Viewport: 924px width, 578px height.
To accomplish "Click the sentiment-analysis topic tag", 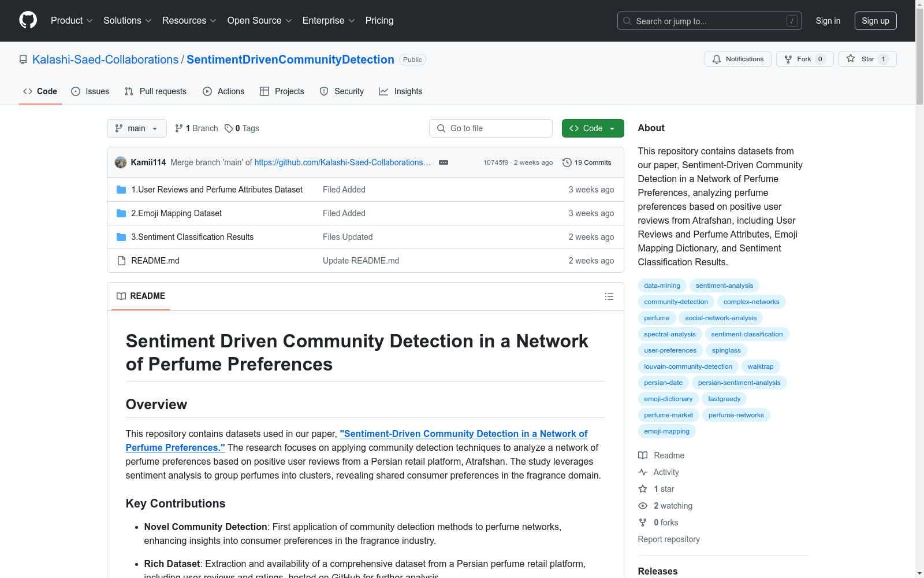I will [724, 286].
